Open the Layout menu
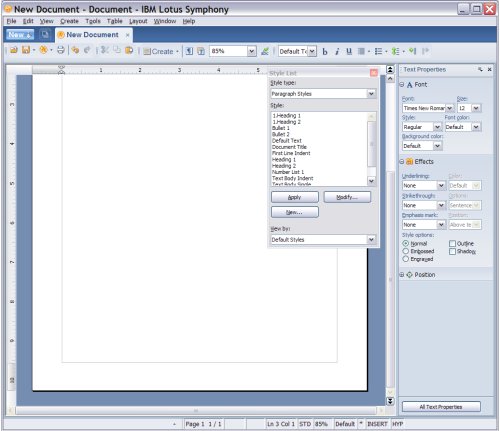The width and height of the screenshot is (500, 431). click(138, 21)
